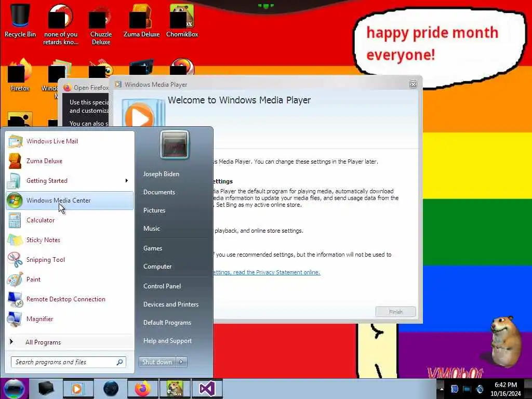
Task: Switch to Firefox on the taskbar
Action: [143, 389]
